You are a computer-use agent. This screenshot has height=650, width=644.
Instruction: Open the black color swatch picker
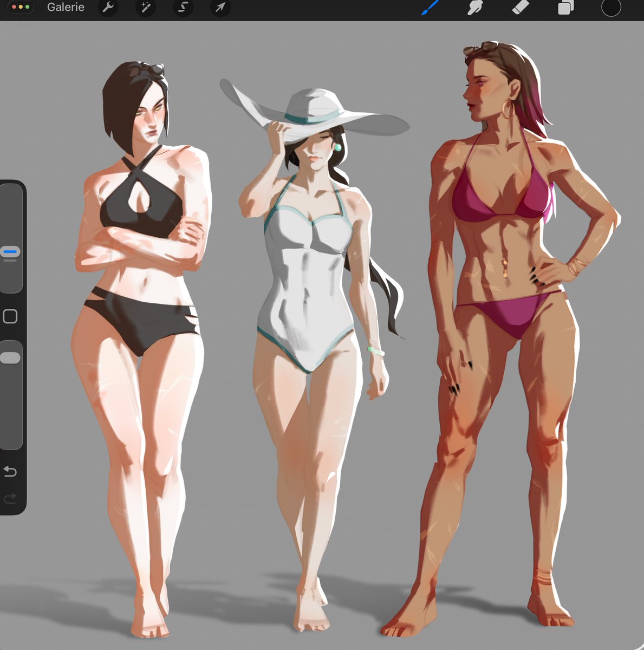pyautogui.click(x=611, y=8)
